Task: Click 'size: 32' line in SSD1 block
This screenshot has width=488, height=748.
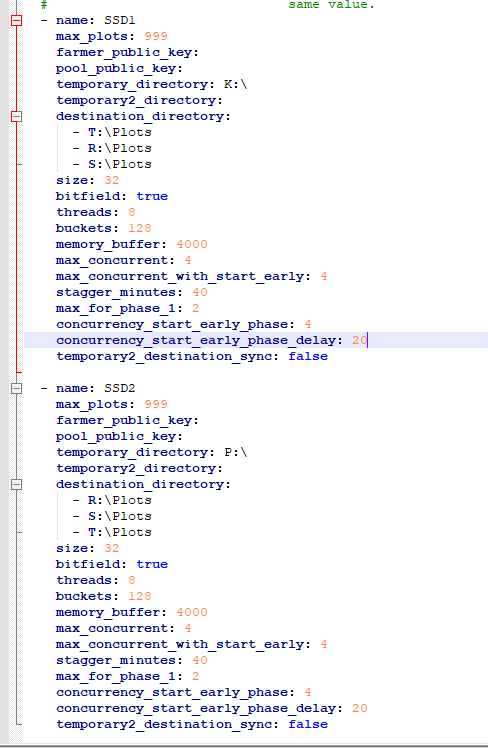Action: (x=87, y=180)
